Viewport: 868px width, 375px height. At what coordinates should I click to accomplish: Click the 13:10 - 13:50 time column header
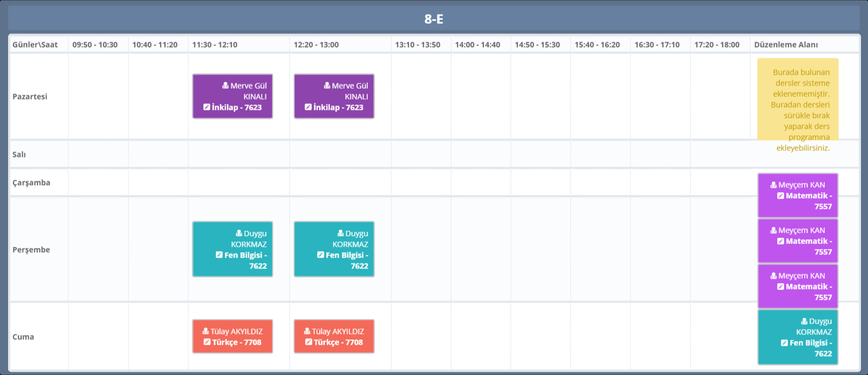click(x=418, y=44)
